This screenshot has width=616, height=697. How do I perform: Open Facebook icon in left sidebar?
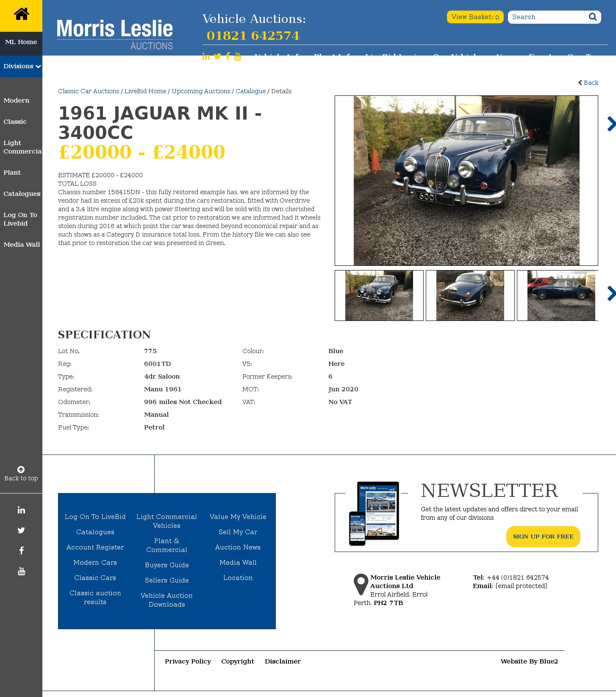pyautogui.click(x=21, y=551)
